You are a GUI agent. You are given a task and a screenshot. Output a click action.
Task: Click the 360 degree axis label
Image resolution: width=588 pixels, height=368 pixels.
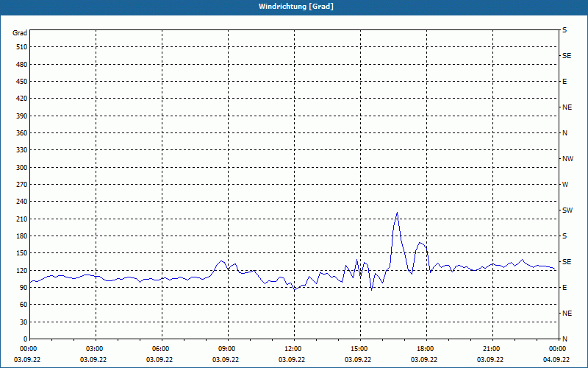pyautogui.click(x=22, y=133)
